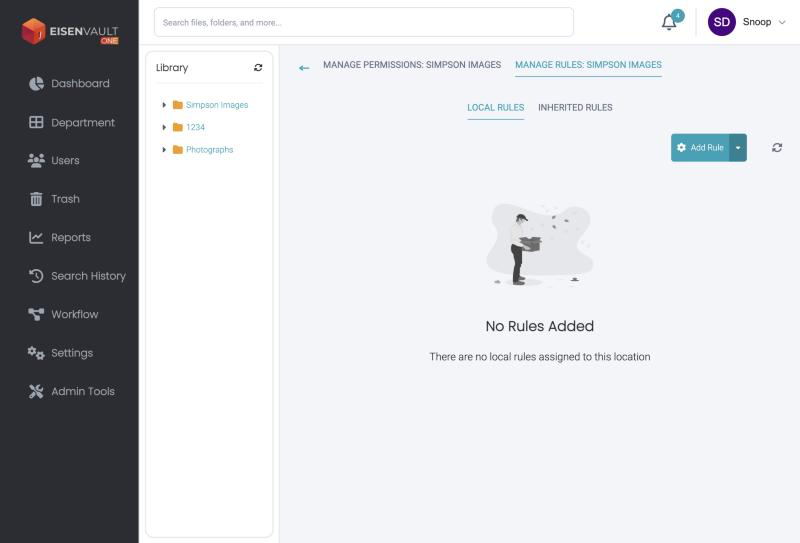Open the Photographs folder link
This screenshot has width=800, height=543.
pyautogui.click(x=209, y=150)
